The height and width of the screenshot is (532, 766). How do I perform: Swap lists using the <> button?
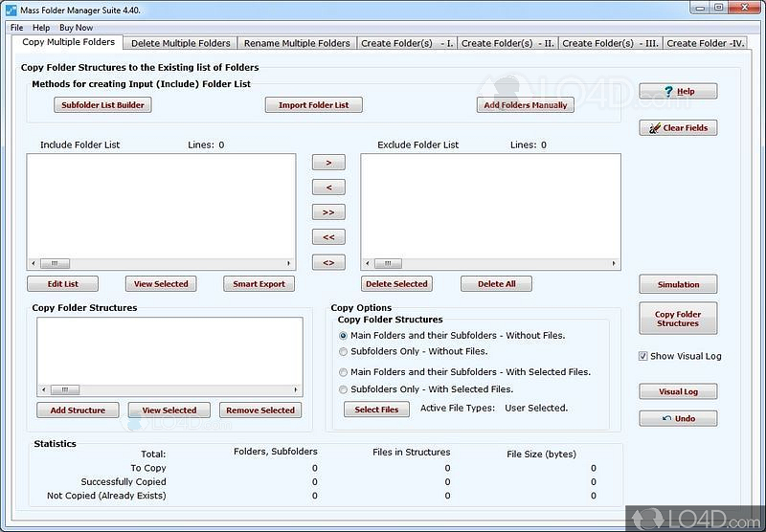(328, 262)
